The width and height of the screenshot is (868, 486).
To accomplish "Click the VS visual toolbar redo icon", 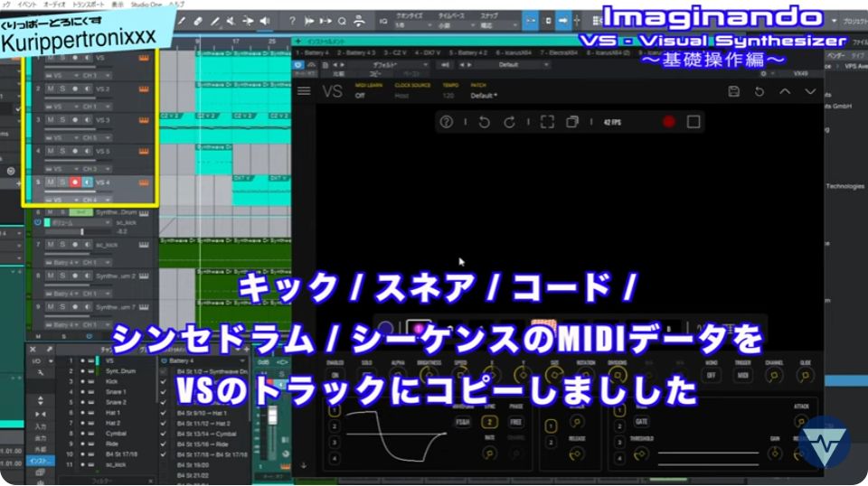I will pyautogui.click(x=509, y=122).
